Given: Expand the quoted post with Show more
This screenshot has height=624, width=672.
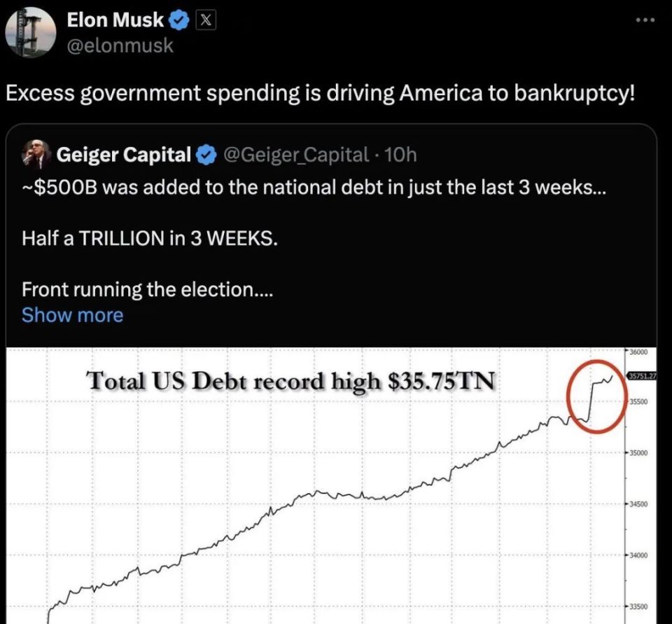Looking at the screenshot, I should pyautogui.click(x=72, y=315).
